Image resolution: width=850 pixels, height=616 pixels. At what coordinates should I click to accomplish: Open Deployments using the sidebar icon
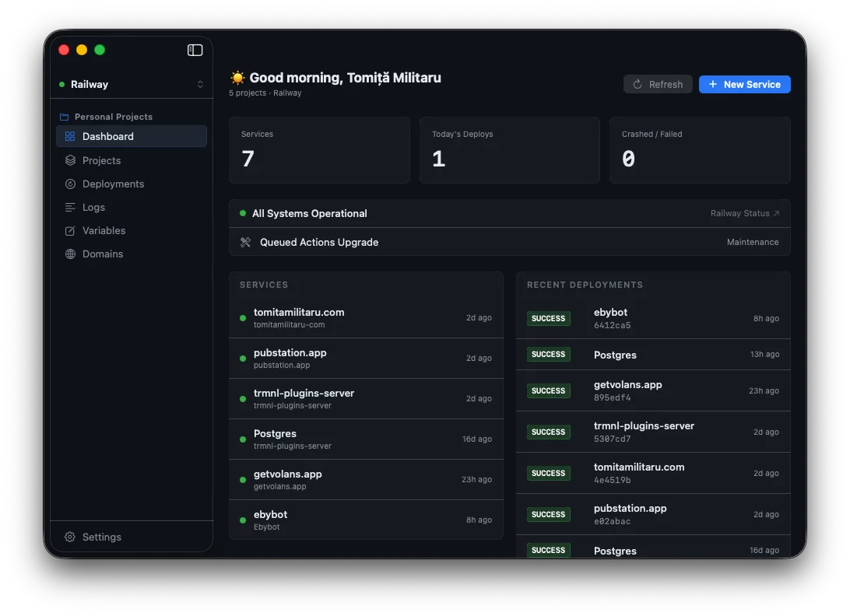pos(68,184)
